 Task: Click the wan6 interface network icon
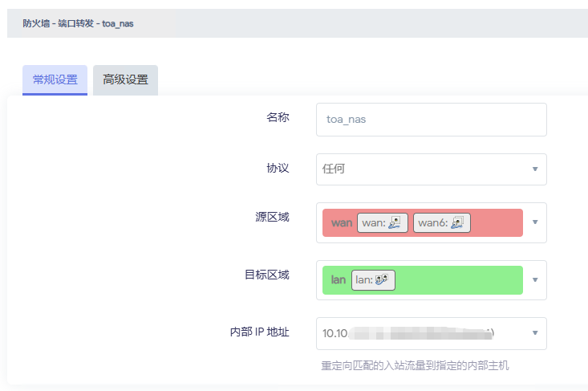click(457, 223)
